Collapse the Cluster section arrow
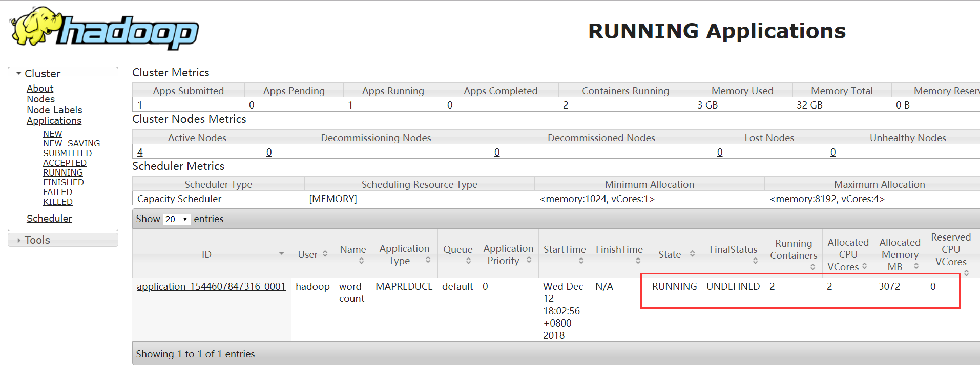The height and width of the screenshot is (389, 980). [19, 74]
